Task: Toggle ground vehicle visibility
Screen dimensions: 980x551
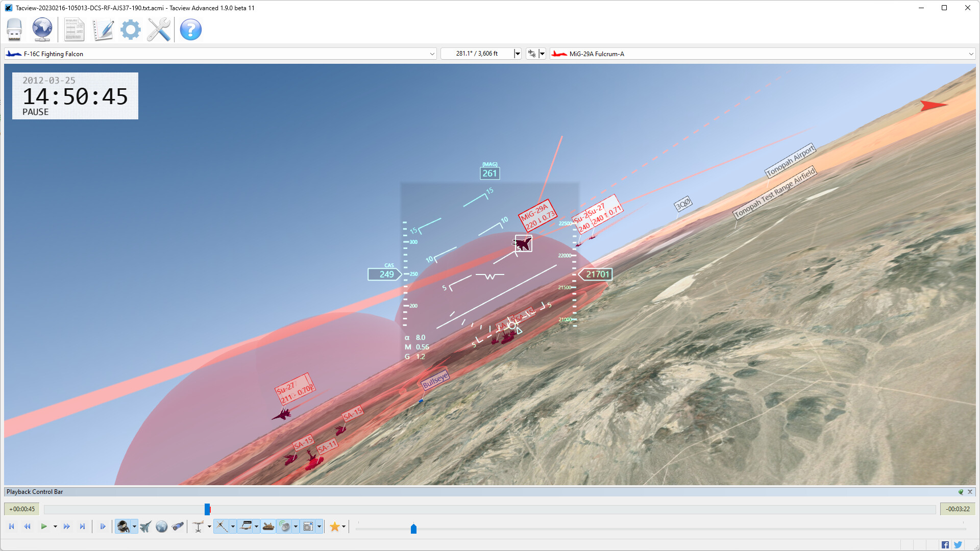Action: click(x=269, y=526)
